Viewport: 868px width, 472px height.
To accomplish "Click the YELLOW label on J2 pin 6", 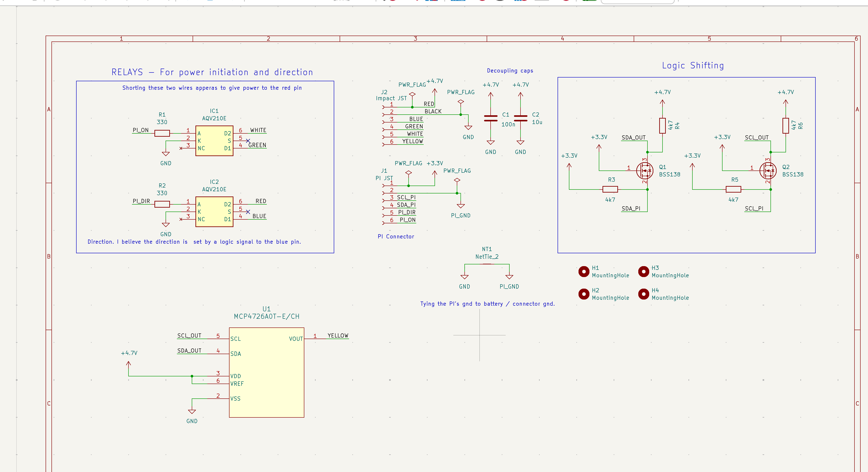I will click(413, 141).
